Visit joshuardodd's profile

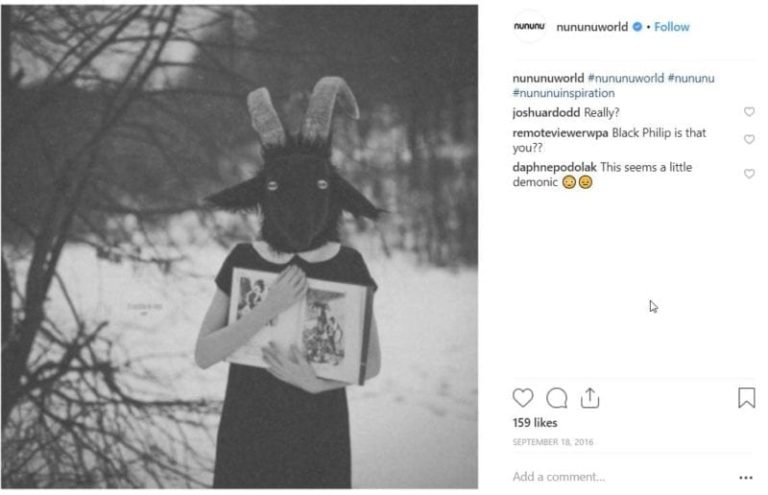coord(546,113)
